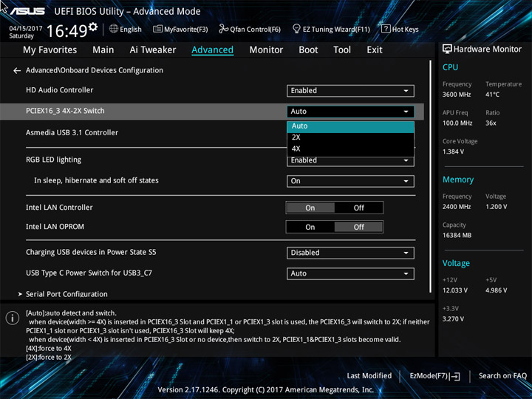Select Intel LAN OPROM label
The height and width of the screenshot is (399, 532).
55,227
